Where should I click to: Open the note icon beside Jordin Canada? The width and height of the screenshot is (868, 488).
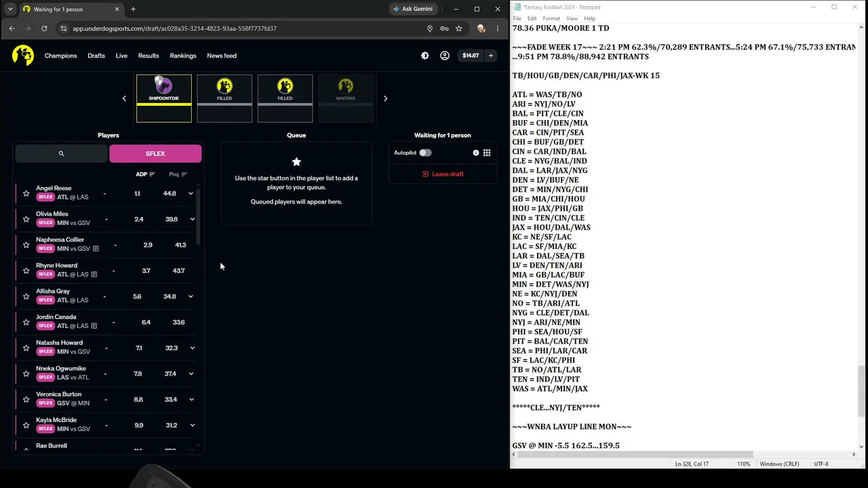(x=94, y=326)
